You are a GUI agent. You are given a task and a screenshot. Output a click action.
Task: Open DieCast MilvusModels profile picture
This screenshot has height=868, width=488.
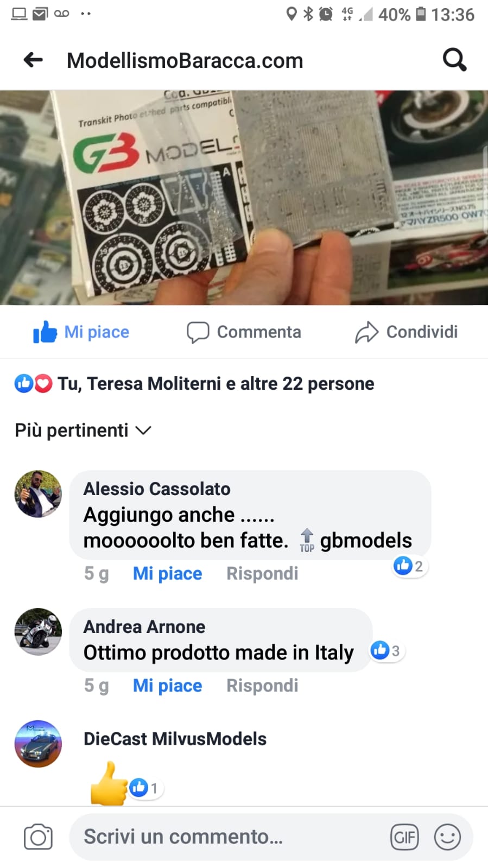pyautogui.click(x=38, y=744)
